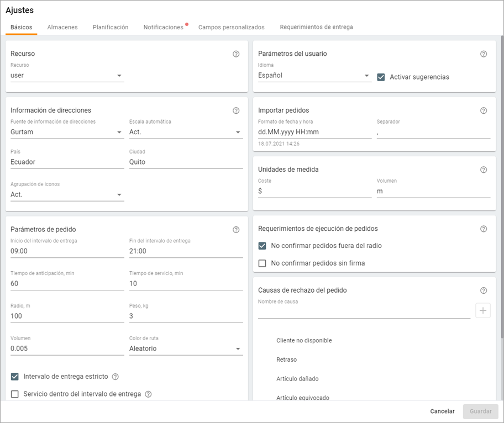Click the help icon in Recurso section

pyautogui.click(x=236, y=54)
